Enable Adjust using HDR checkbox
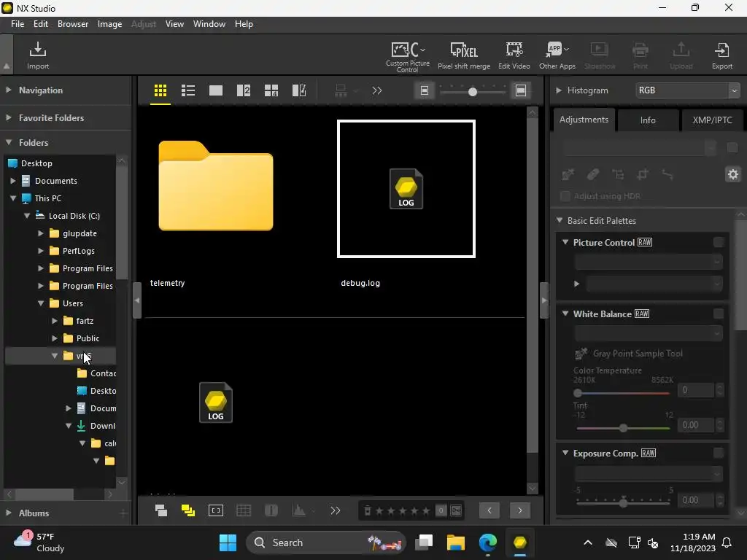747x560 pixels. pos(565,196)
